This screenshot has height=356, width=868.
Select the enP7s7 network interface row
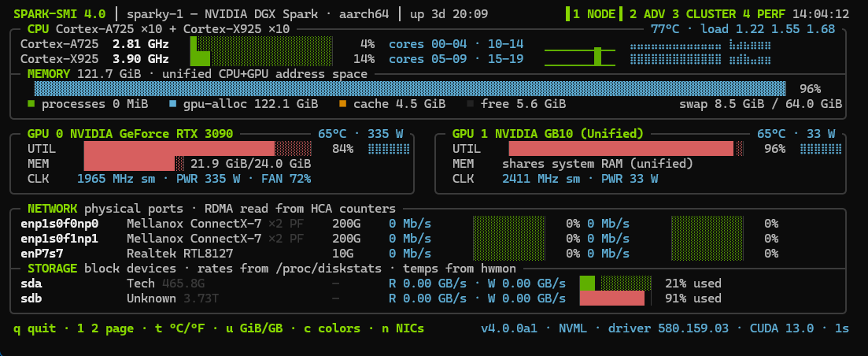pyautogui.click(x=400, y=254)
